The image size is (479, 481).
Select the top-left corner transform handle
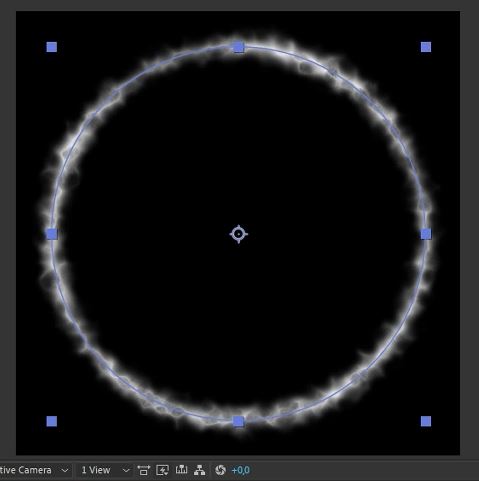52,47
